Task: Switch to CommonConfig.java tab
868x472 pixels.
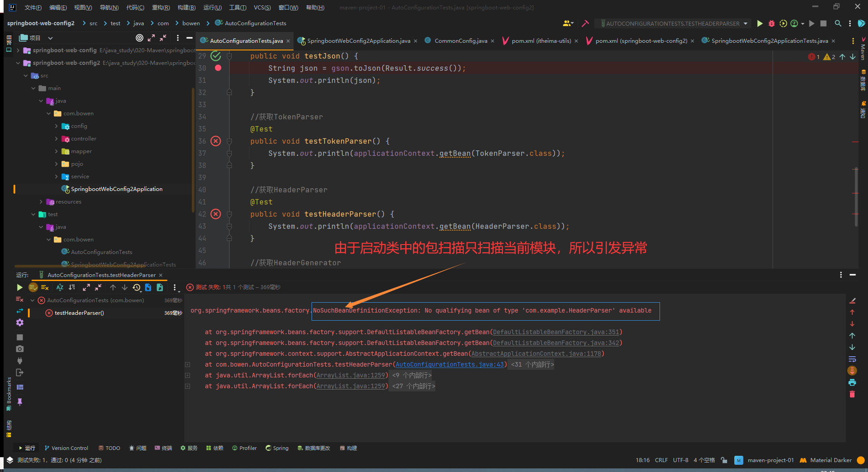Action: 461,41
